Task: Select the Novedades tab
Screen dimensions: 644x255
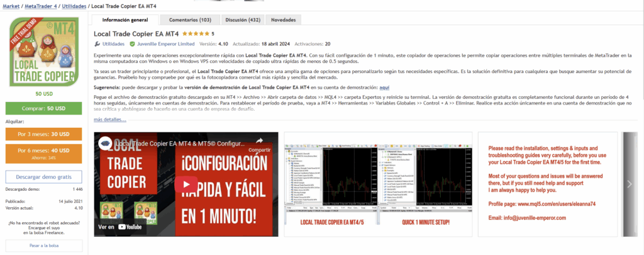Action: [x=283, y=20]
